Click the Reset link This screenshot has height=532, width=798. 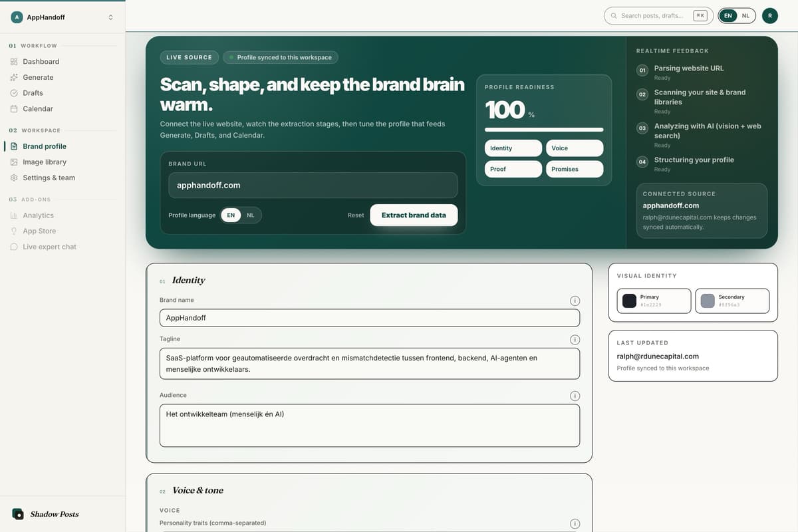[x=356, y=215]
